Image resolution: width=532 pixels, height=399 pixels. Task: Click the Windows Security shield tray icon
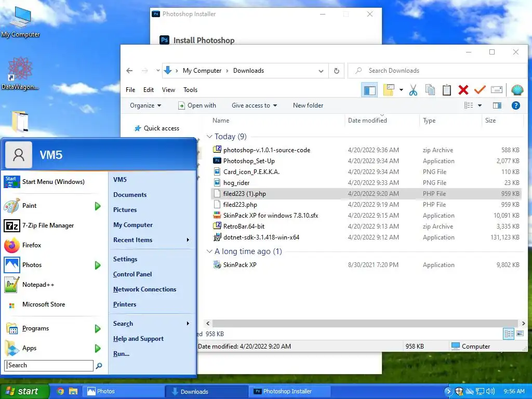tap(459, 391)
